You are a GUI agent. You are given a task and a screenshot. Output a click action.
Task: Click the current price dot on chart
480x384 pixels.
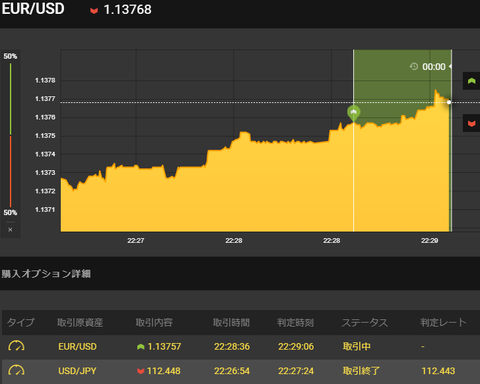coord(449,102)
